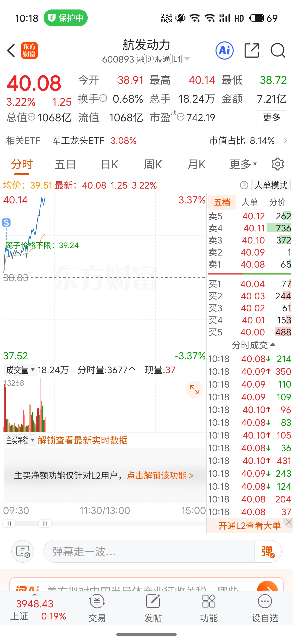Tap the 更多 quote details button
Viewport: 293px width, 644px height.
click(271, 117)
